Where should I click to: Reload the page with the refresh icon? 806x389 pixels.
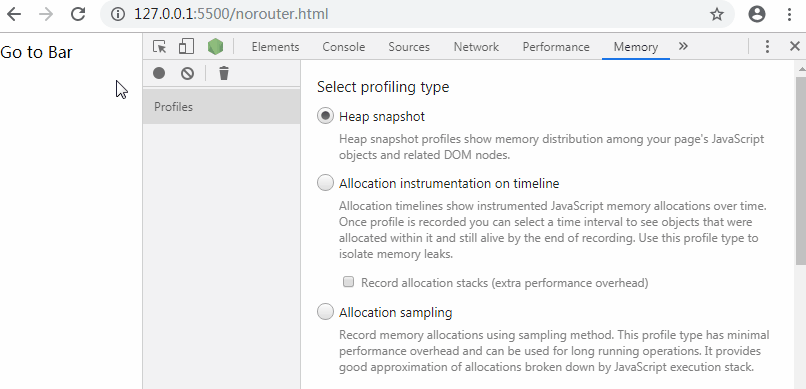pos(78,14)
